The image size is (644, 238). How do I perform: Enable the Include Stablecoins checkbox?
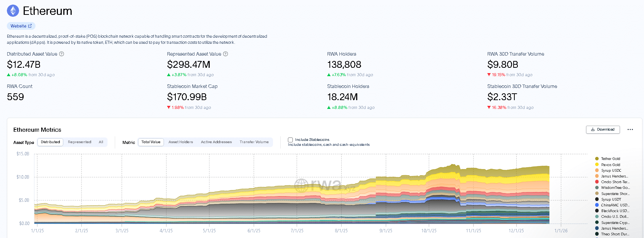tap(291, 140)
